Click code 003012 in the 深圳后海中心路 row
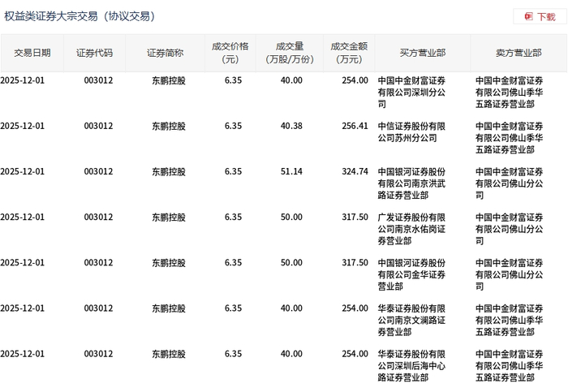Image resolution: width=568 pixels, height=392 pixels. (x=98, y=355)
